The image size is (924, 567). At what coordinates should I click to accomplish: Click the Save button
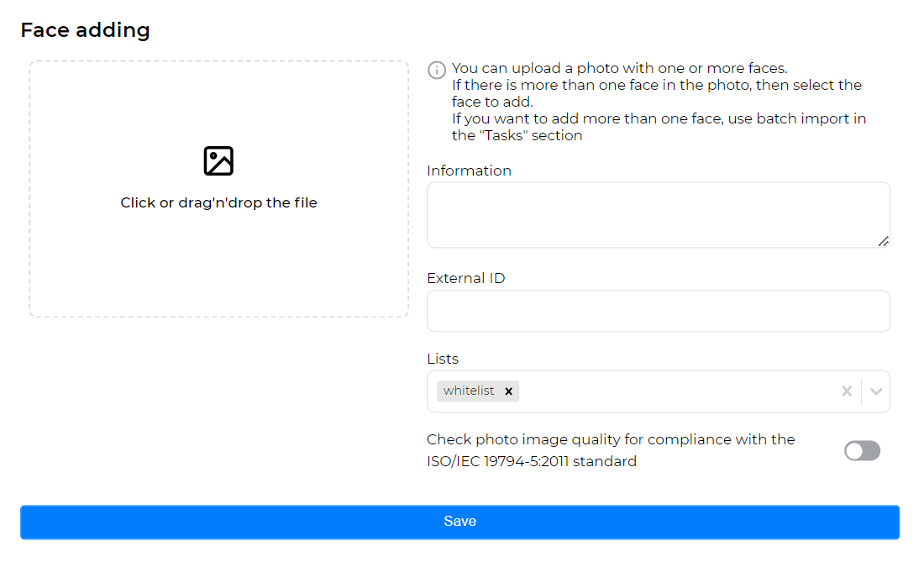[460, 522]
